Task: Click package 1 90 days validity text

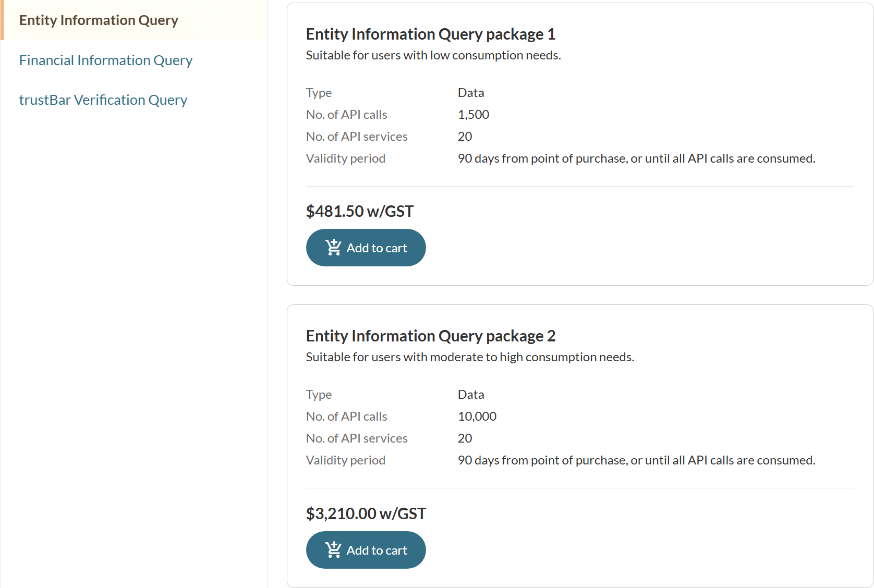Action: (637, 158)
